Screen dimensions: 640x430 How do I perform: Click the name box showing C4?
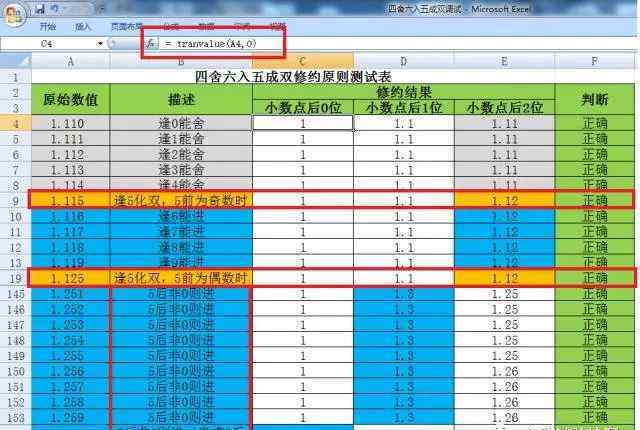(48, 44)
